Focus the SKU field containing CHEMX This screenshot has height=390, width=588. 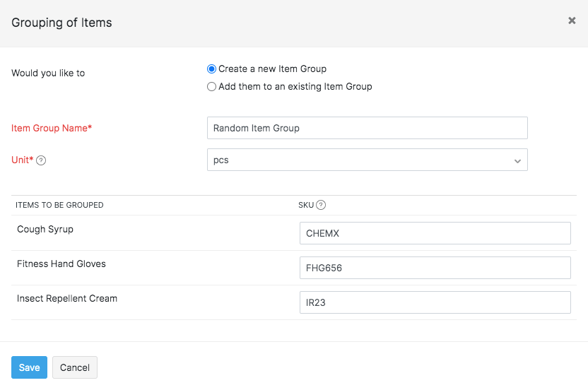[435, 233]
